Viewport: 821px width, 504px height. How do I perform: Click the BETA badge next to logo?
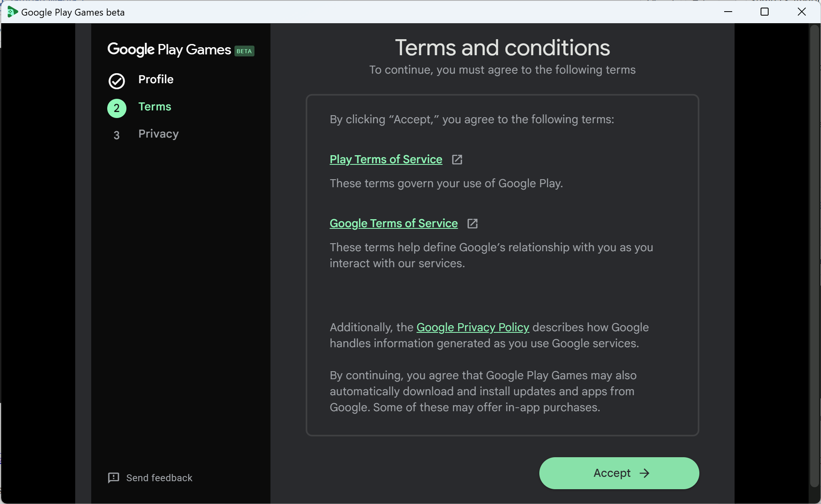(244, 51)
